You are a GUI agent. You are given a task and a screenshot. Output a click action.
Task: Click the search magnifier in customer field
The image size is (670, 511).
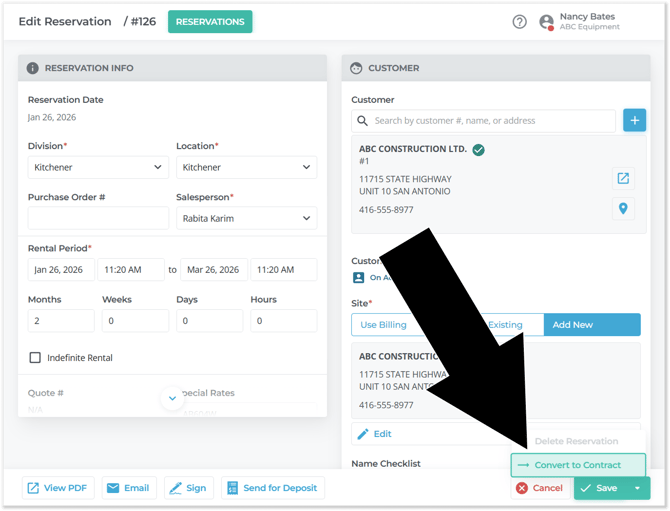pyautogui.click(x=364, y=121)
